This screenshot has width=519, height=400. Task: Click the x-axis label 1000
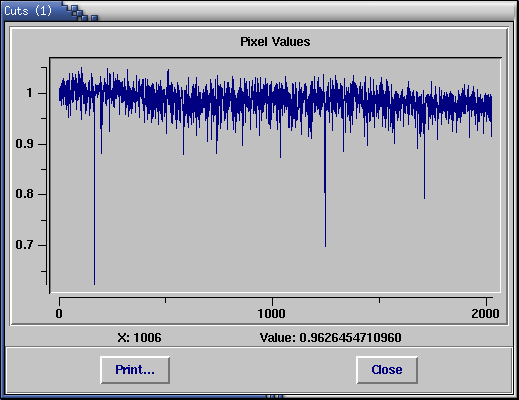coord(272,314)
